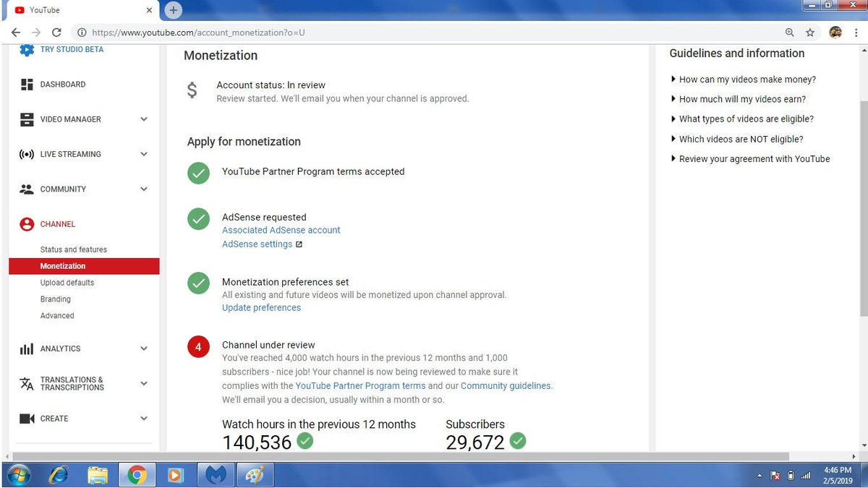This screenshot has height=488, width=868.
Task: Open a new tab with the plus button
Action: (174, 10)
